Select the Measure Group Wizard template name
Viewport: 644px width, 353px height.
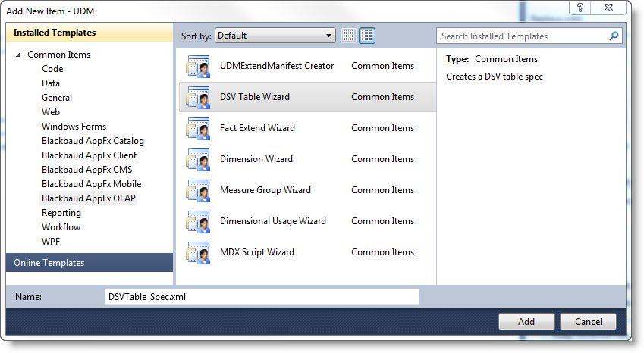(x=265, y=190)
